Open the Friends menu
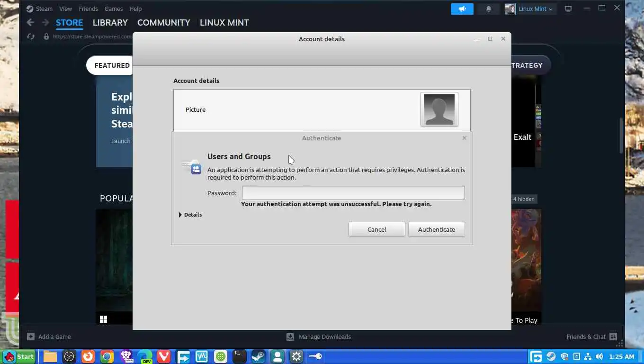This screenshot has width=644, height=364. [x=89, y=9]
